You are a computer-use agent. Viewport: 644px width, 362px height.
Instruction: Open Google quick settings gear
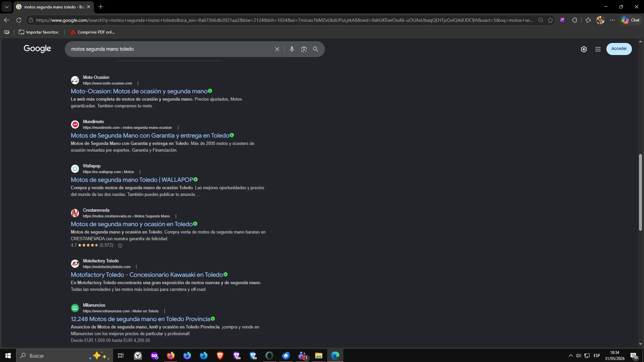point(584,49)
